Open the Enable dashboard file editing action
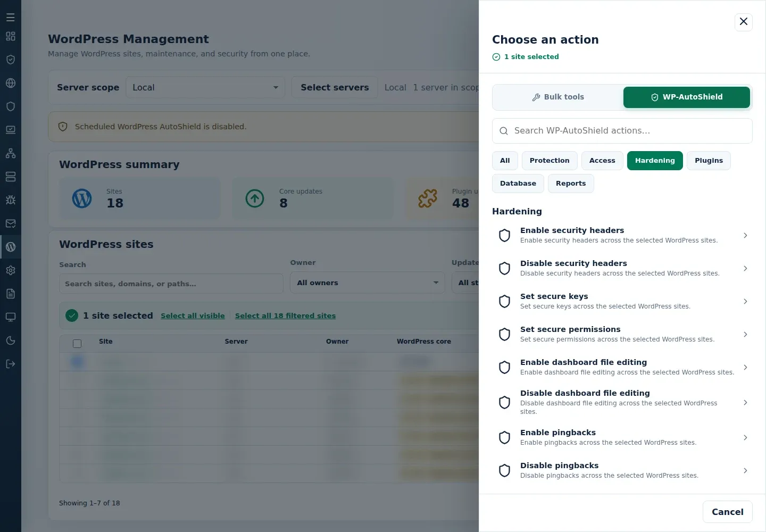Image resolution: width=766 pixels, height=532 pixels. (x=622, y=367)
